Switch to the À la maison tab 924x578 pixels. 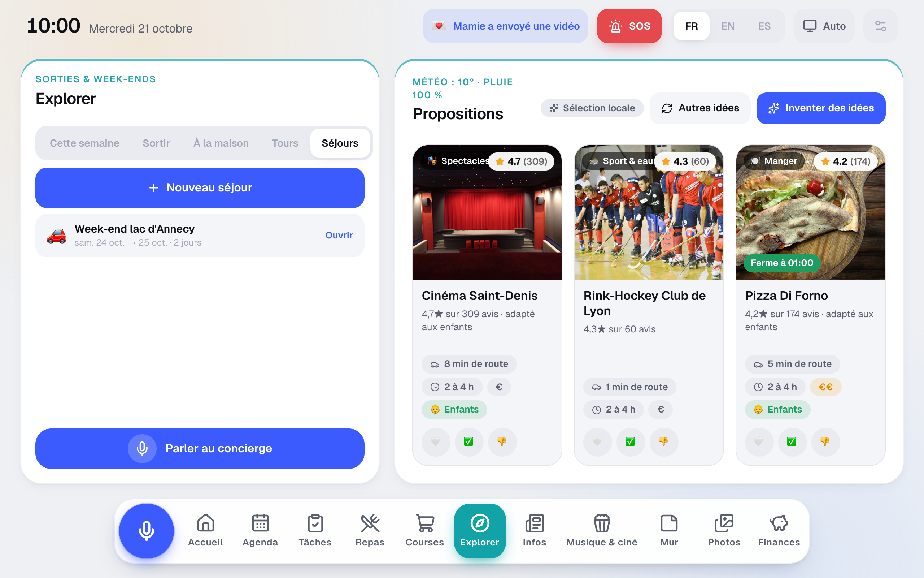point(221,143)
